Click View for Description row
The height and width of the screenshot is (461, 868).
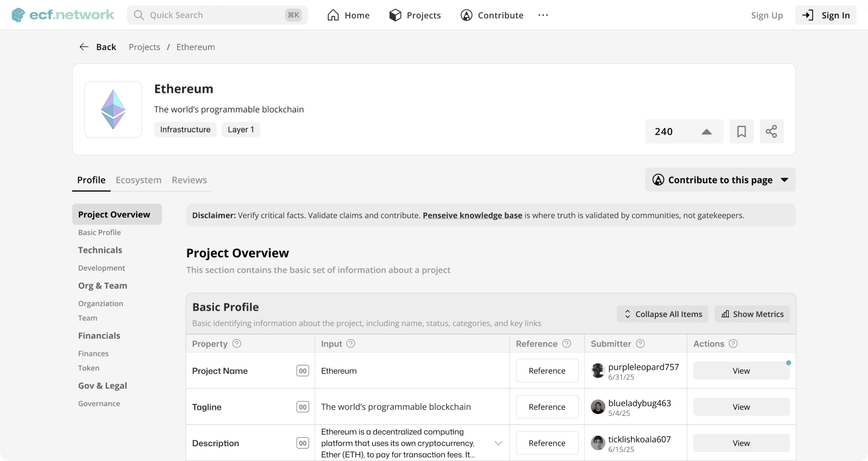[x=741, y=444]
